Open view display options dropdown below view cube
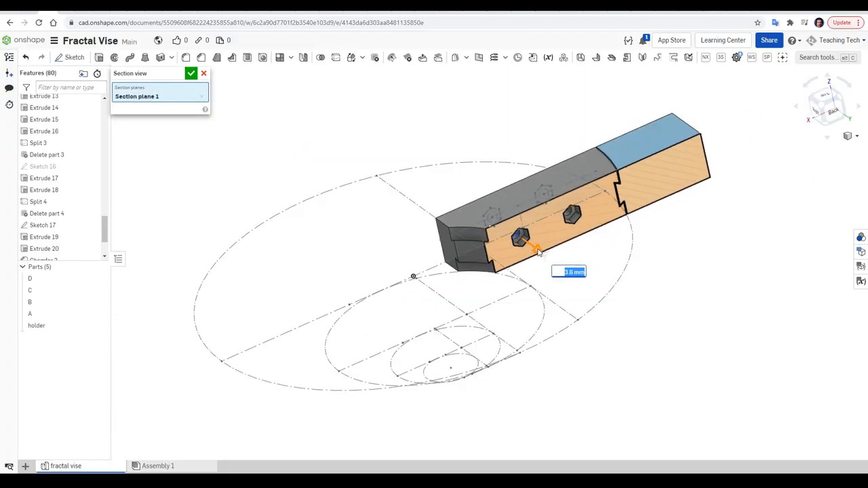The height and width of the screenshot is (488, 868). pos(850,136)
